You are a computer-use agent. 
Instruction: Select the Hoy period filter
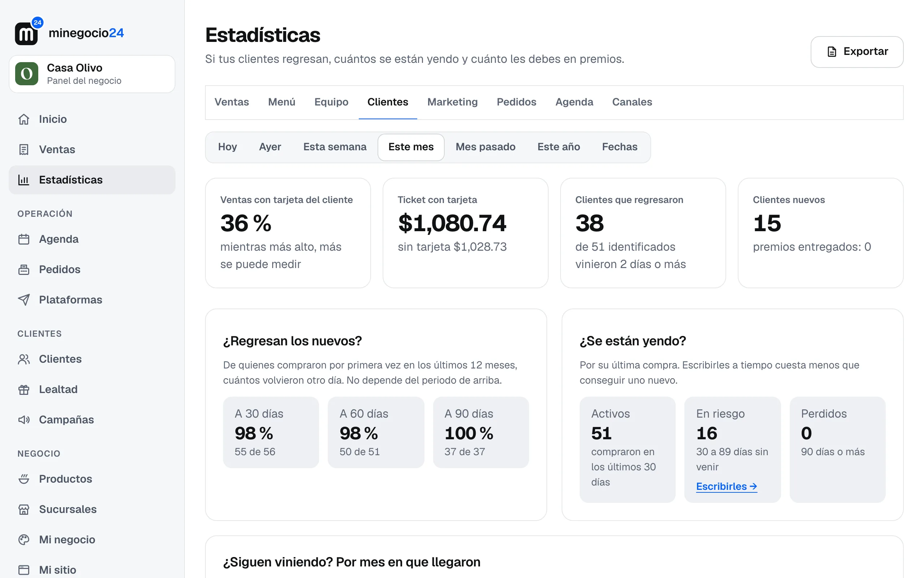pos(227,147)
